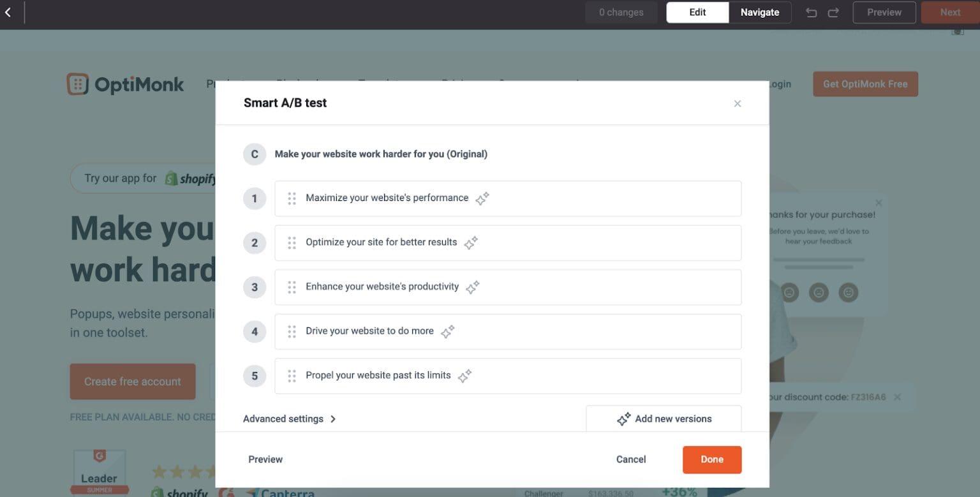This screenshot has width=980, height=497.
Task: Click the "Get OptiMonk Free" button
Action: click(x=865, y=84)
